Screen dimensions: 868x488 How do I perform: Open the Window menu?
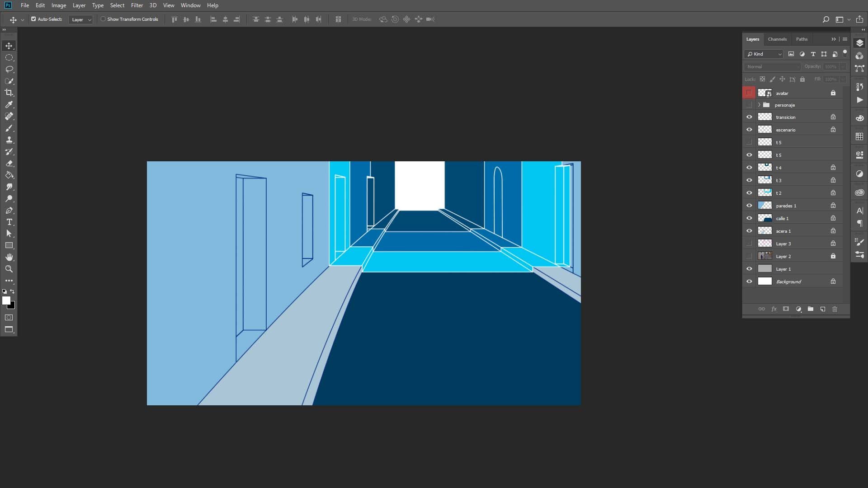click(190, 5)
